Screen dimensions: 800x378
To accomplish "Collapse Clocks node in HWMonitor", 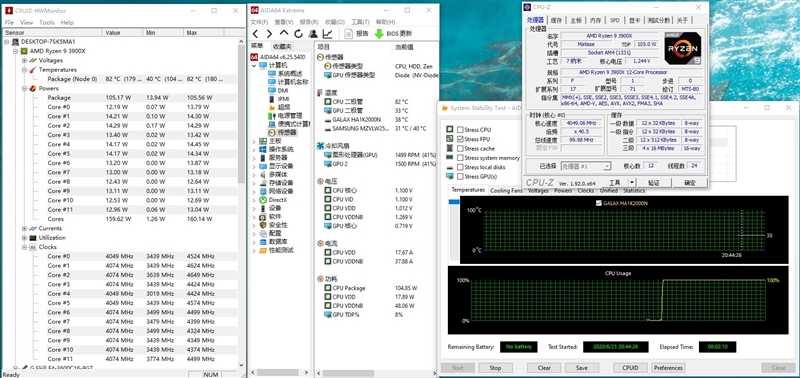I will (x=24, y=247).
